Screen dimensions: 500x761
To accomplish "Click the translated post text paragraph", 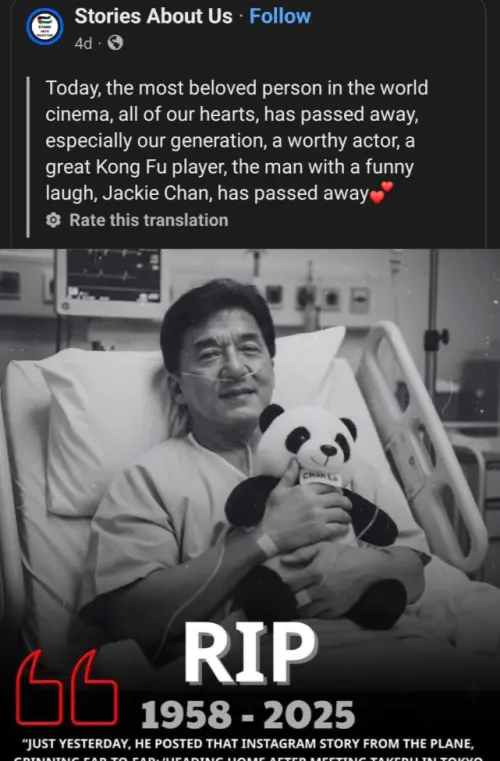I will 237,140.
